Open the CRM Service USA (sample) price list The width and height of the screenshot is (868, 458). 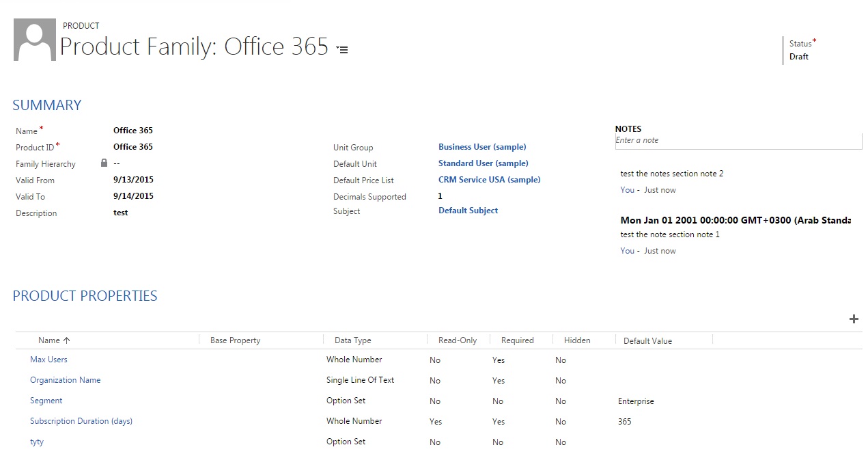pos(490,180)
